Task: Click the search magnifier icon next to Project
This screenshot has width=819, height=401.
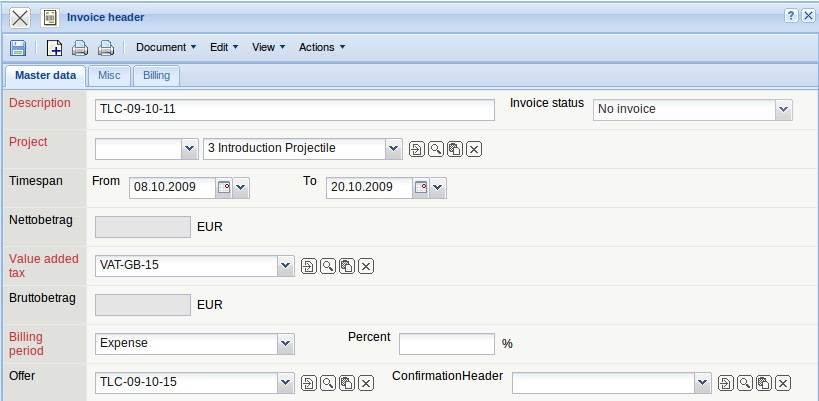Action: [436, 149]
